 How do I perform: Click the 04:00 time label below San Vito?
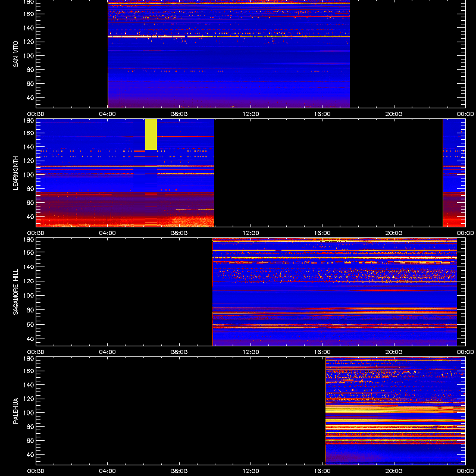(108, 114)
